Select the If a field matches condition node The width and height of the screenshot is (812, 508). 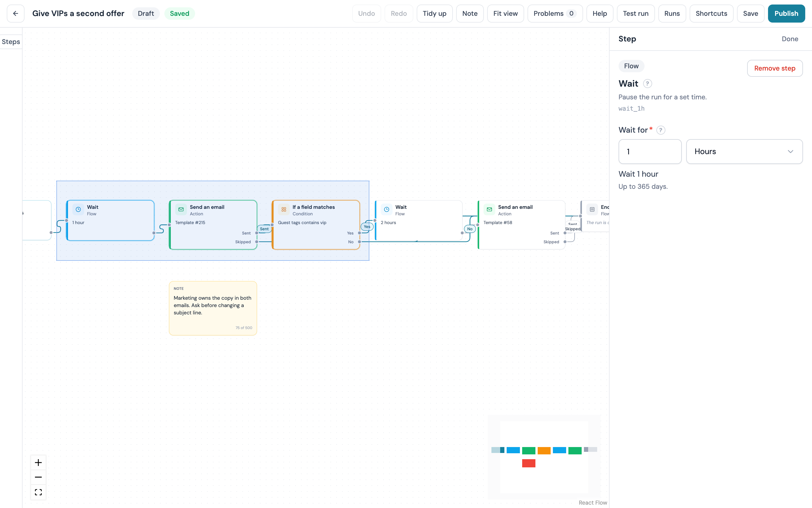[316, 225]
